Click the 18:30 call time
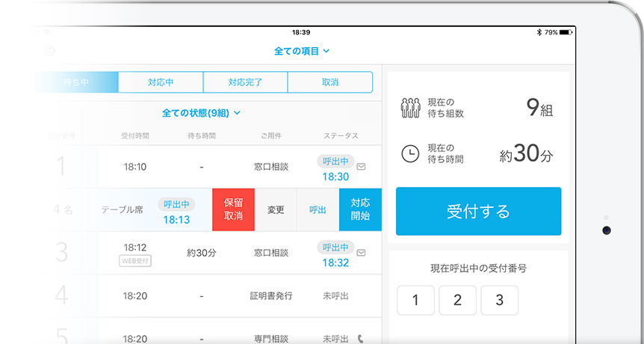The height and width of the screenshot is (344, 644). (335, 176)
